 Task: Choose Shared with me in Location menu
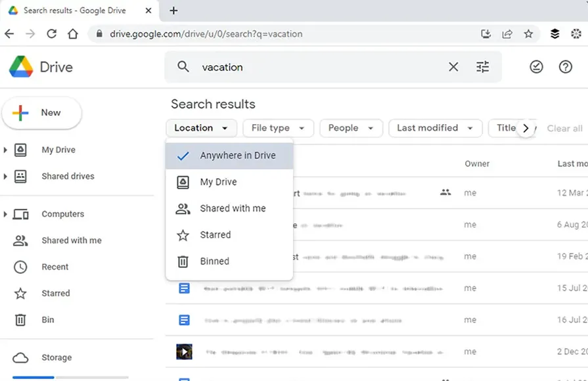tap(233, 208)
